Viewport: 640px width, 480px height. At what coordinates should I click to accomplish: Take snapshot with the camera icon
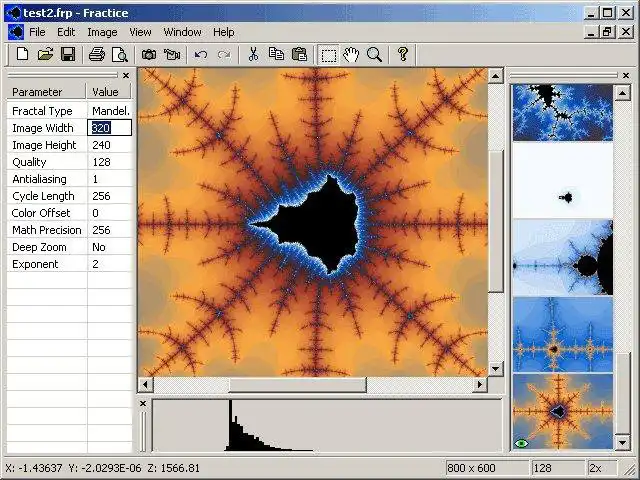coord(149,54)
